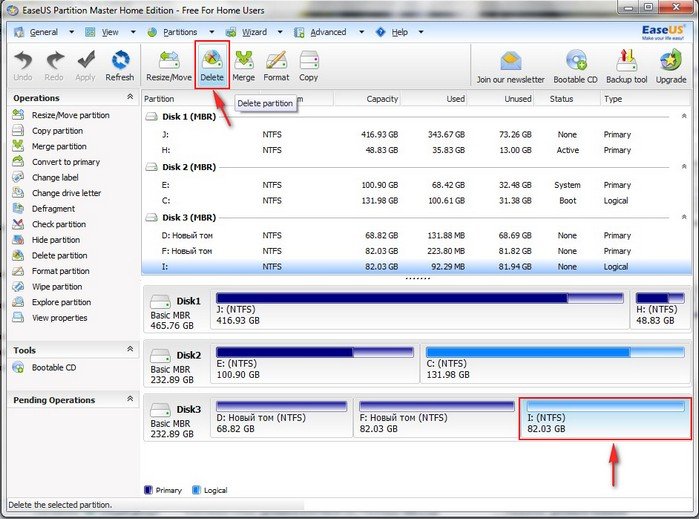699x519 pixels.
Task: Click the Upgrade toolbar icon
Action: coord(670,67)
